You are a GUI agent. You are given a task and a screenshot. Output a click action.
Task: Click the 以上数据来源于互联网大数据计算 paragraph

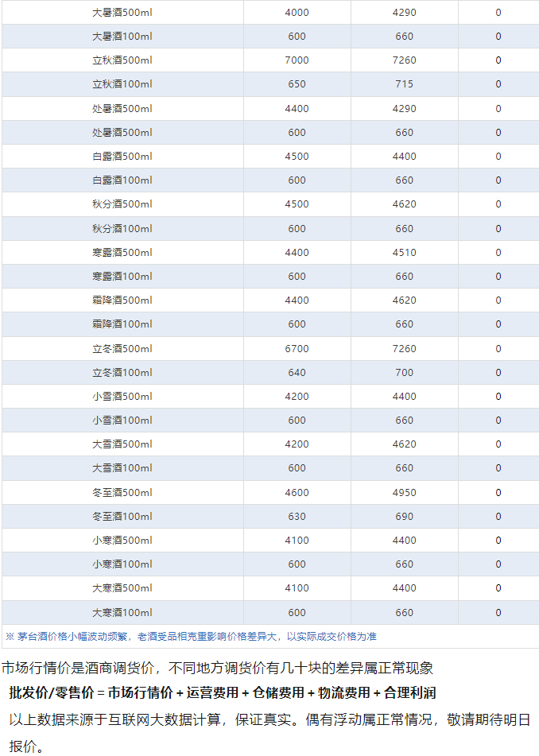[x=269, y=733]
